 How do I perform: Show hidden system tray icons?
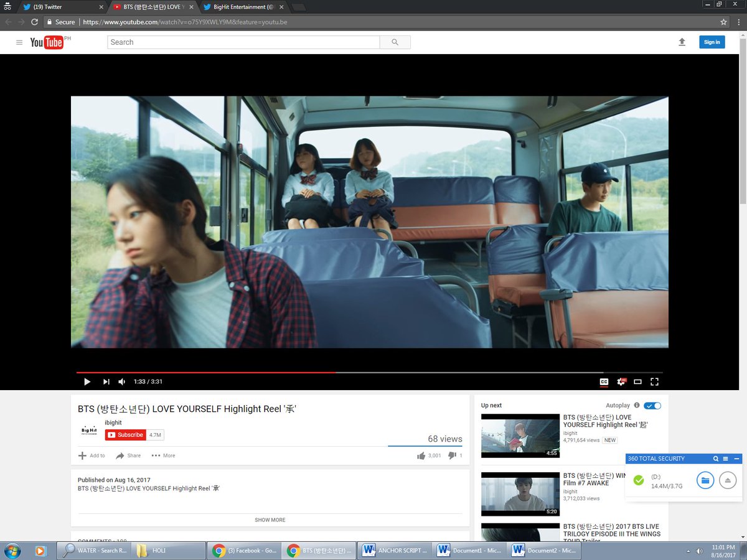pyautogui.click(x=688, y=551)
